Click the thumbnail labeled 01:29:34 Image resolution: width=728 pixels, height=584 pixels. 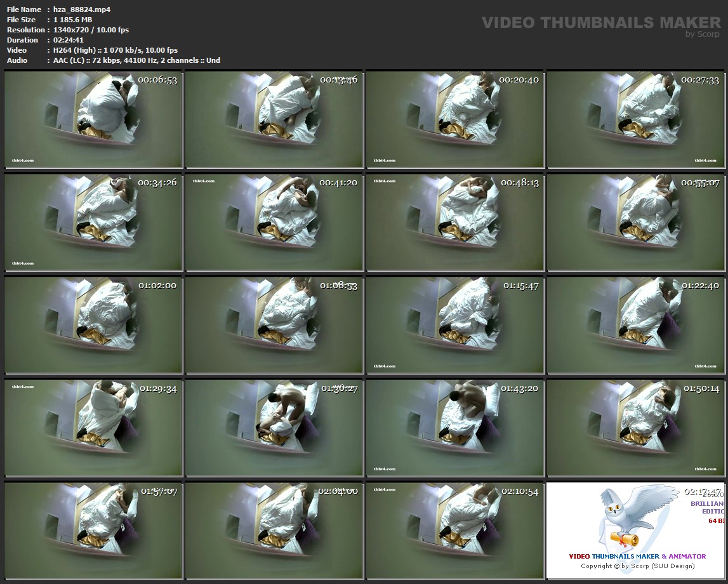point(93,428)
